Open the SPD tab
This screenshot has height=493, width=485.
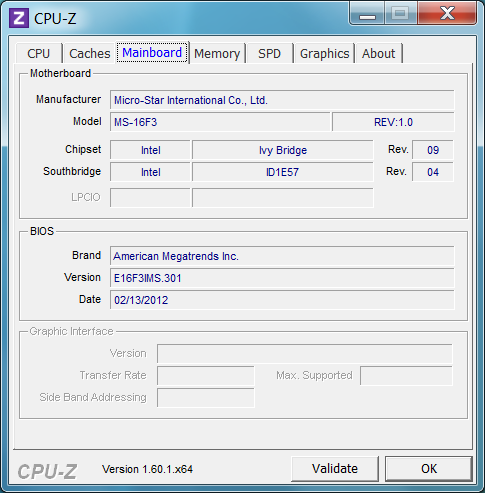270,53
